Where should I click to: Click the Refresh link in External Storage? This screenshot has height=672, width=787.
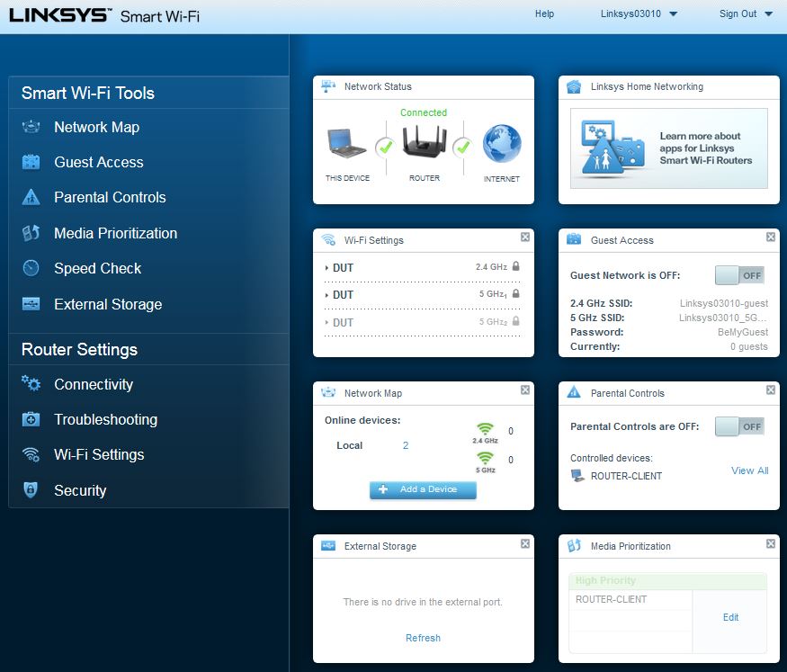coord(423,638)
